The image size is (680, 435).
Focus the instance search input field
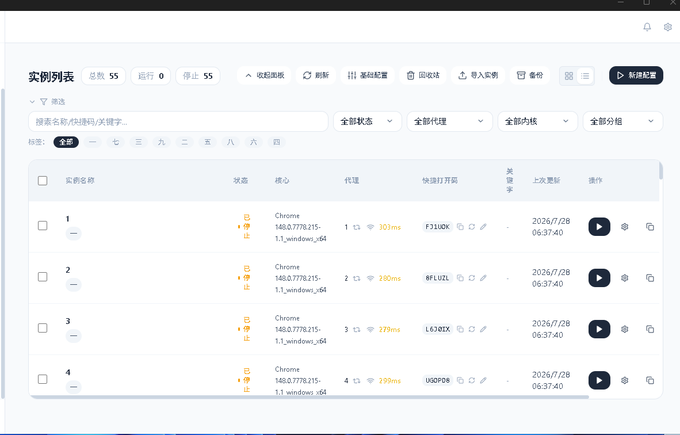pos(178,121)
